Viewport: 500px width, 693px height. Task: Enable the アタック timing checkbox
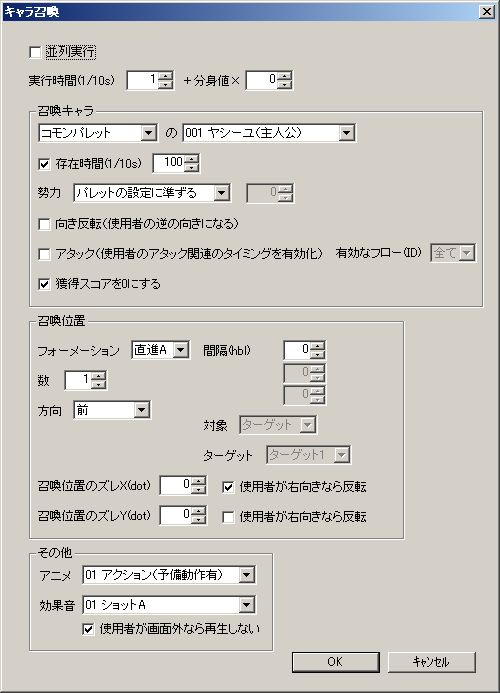[44, 254]
